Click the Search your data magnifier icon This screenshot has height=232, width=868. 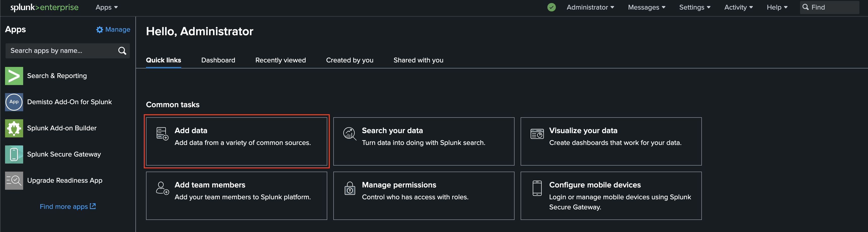click(349, 133)
